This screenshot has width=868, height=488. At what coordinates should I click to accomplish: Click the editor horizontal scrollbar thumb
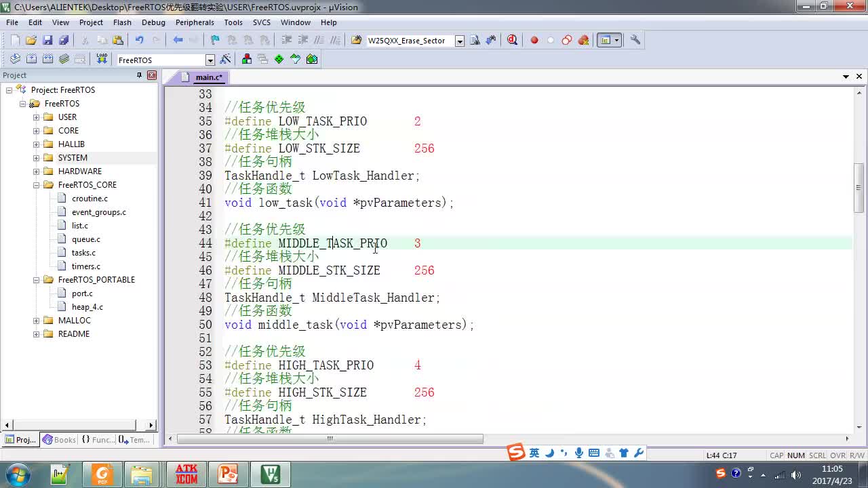click(x=330, y=439)
